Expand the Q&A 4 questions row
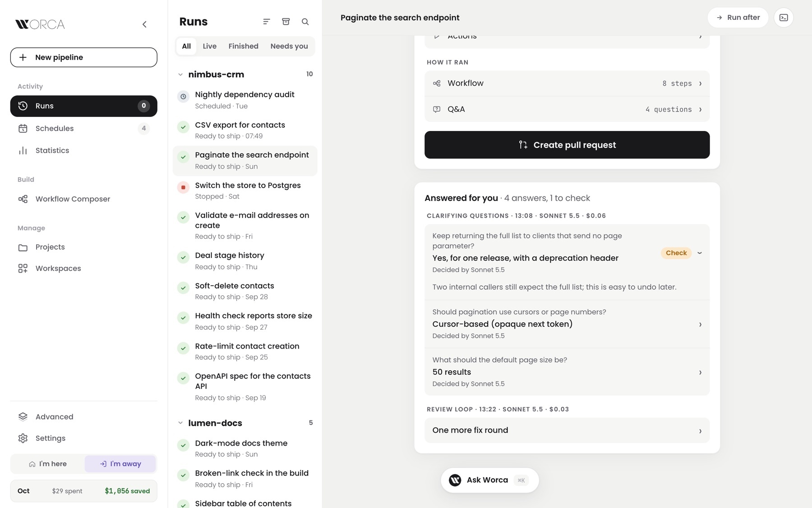The width and height of the screenshot is (812, 508). (567, 109)
